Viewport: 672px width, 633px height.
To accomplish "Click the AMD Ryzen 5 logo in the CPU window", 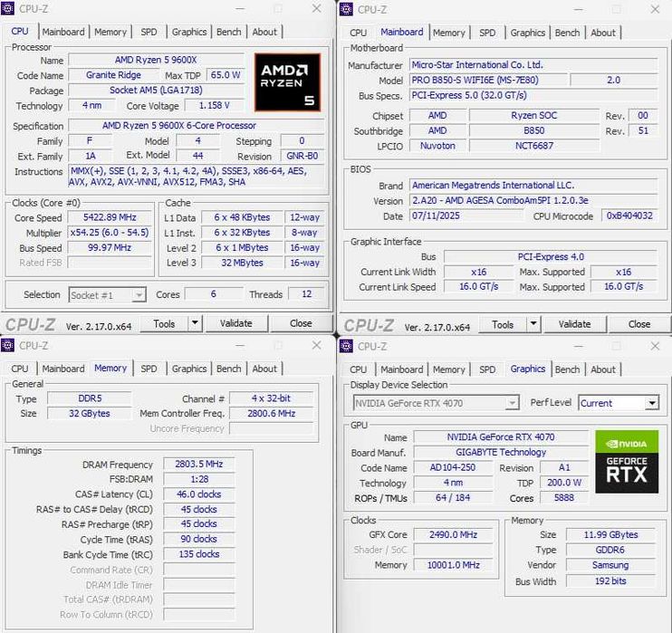I will coord(287,82).
